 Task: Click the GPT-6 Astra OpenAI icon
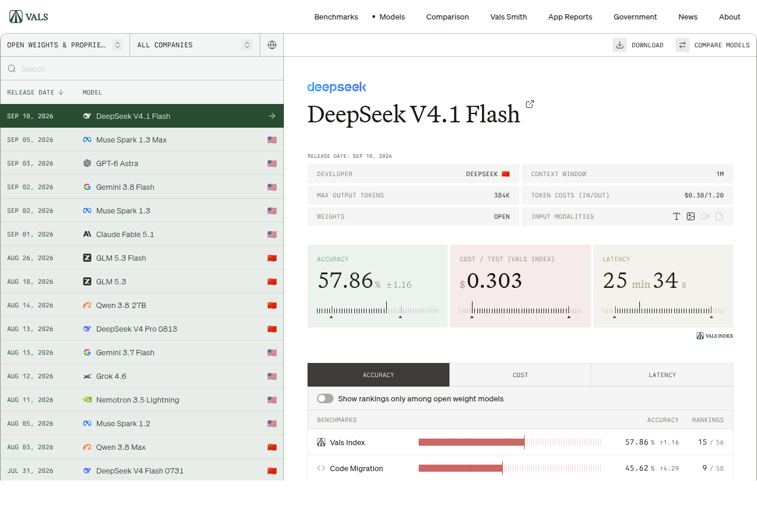(x=87, y=163)
